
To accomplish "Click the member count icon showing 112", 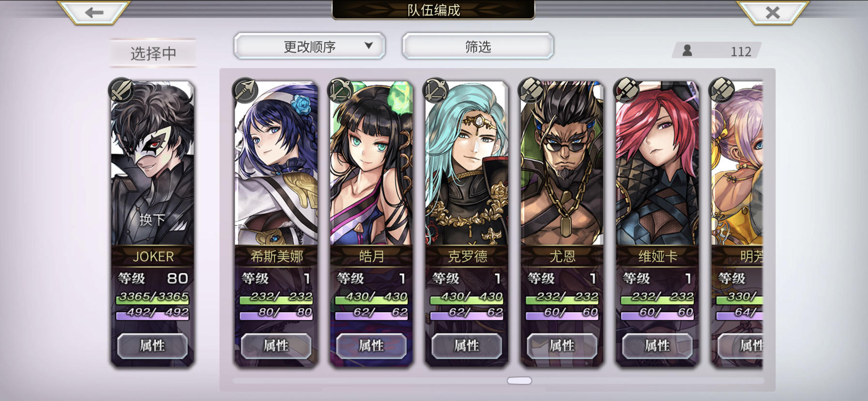I will pyautogui.click(x=687, y=50).
